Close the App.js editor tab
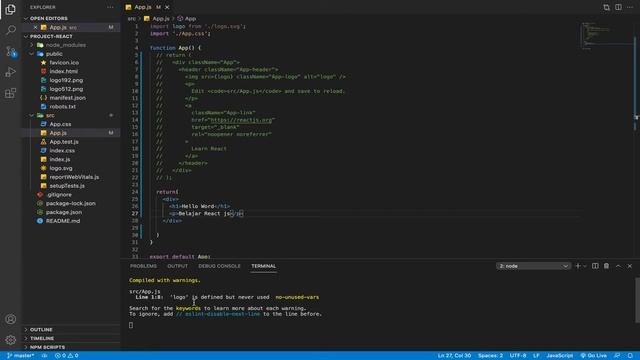This screenshot has width=640, height=360. tap(167, 7)
